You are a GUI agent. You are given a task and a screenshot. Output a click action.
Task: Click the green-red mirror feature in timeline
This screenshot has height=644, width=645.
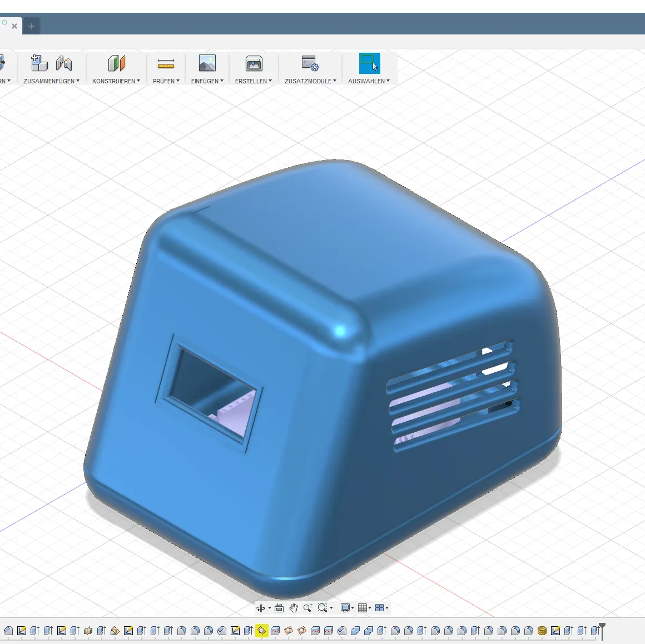click(88, 631)
